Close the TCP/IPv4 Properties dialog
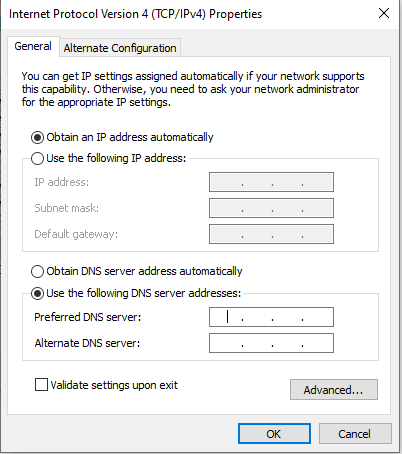The width and height of the screenshot is (402, 454). pos(384,13)
